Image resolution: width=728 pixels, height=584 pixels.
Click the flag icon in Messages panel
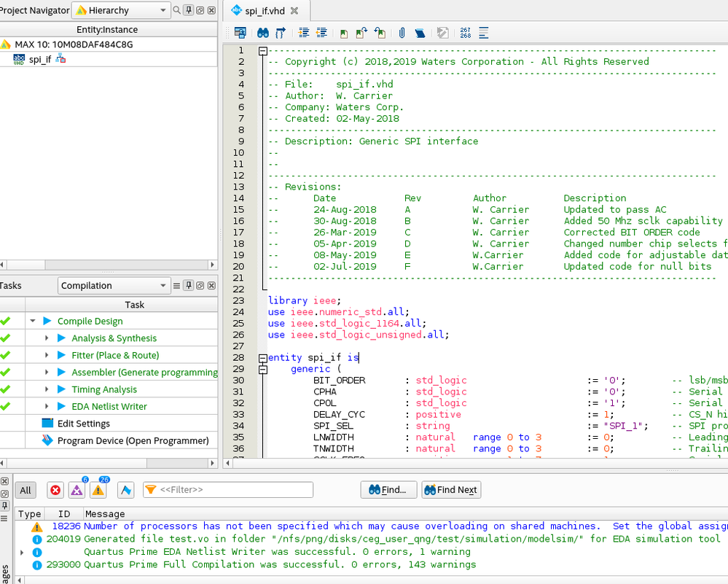point(125,490)
